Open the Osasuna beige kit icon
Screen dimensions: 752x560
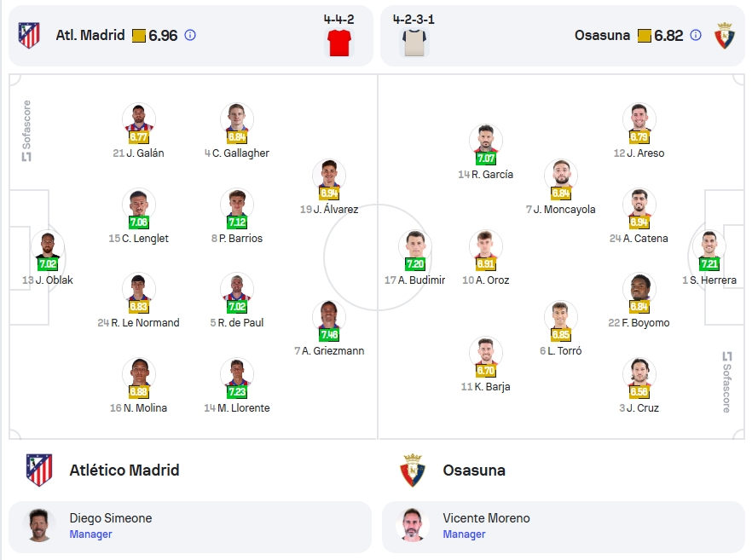point(414,43)
